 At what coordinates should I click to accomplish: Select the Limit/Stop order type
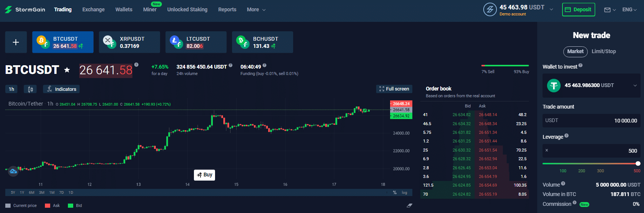point(604,51)
